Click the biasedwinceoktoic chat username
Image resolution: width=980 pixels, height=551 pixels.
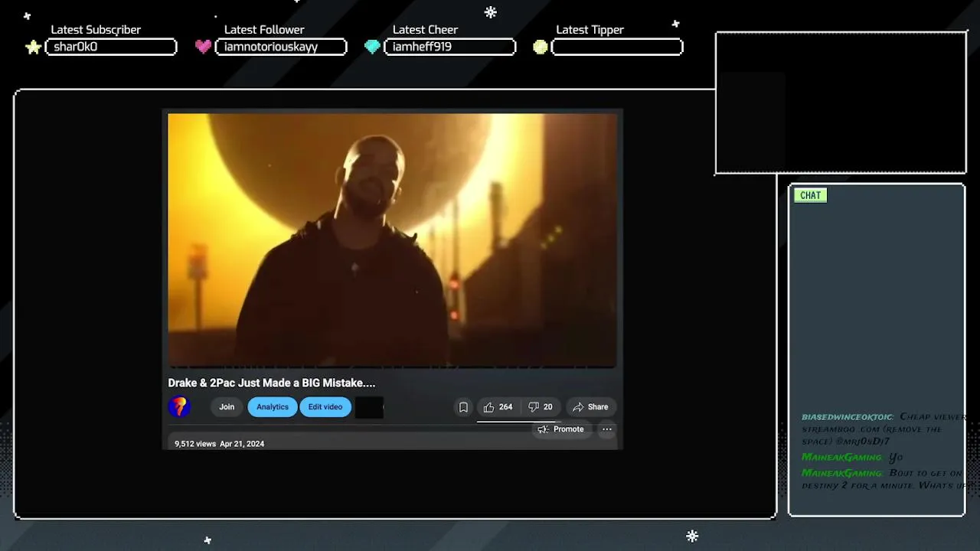pyautogui.click(x=848, y=417)
